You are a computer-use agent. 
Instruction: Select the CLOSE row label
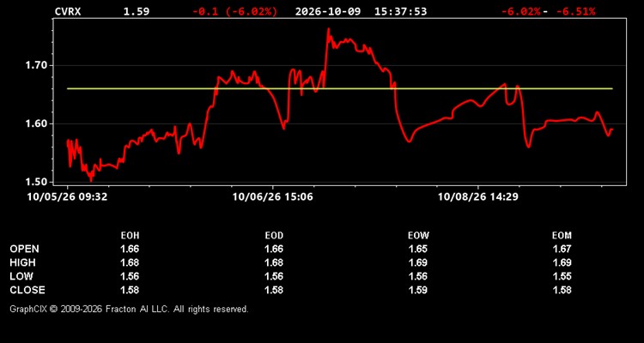(27, 290)
